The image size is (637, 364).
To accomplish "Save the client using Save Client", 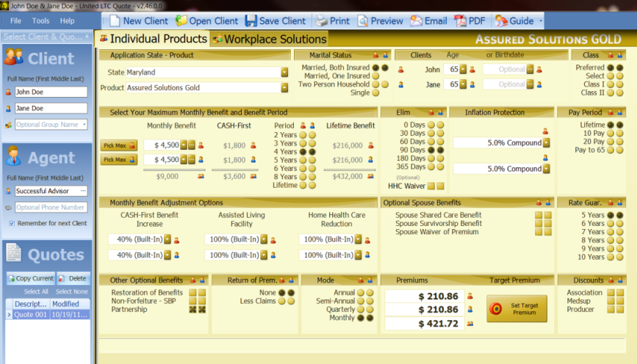I will [275, 21].
